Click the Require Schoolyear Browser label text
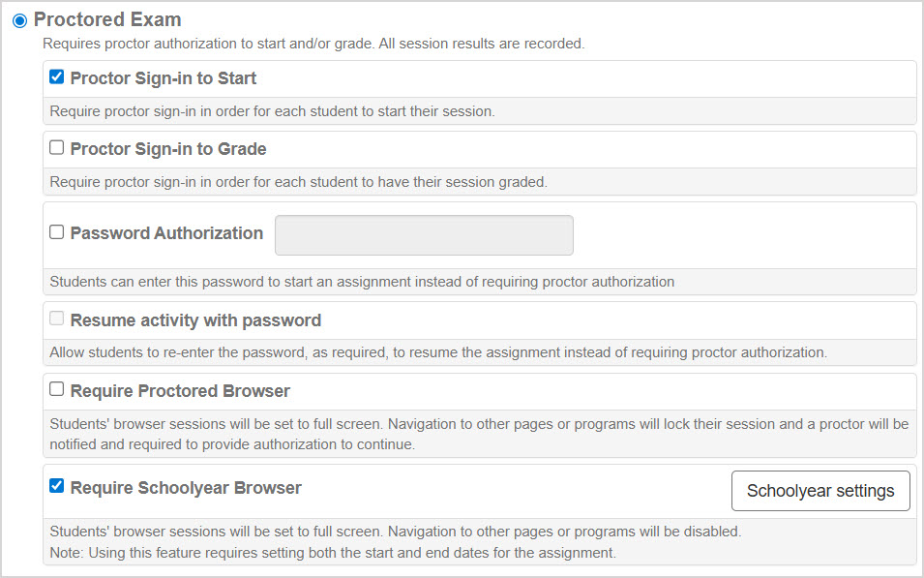Image resolution: width=924 pixels, height=578 pixels. click(186, 488)
